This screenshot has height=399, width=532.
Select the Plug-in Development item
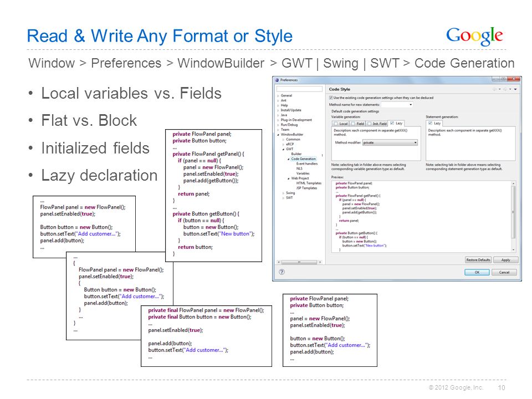pyautogui.click(x=296, y=120)
